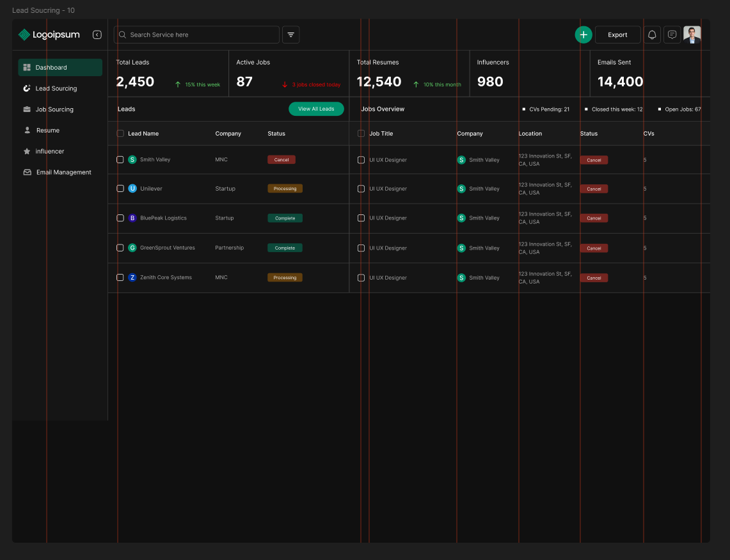Screen dimensions: 730x560
Task: Click the user profile avatar
Action: pos(692,35)
